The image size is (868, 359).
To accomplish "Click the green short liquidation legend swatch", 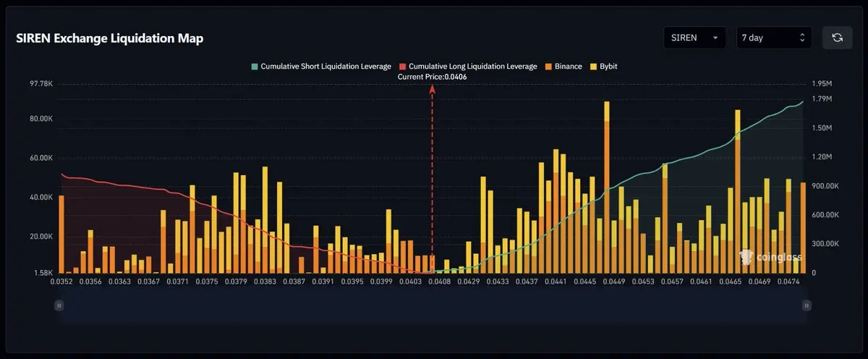I will (255, 67).
